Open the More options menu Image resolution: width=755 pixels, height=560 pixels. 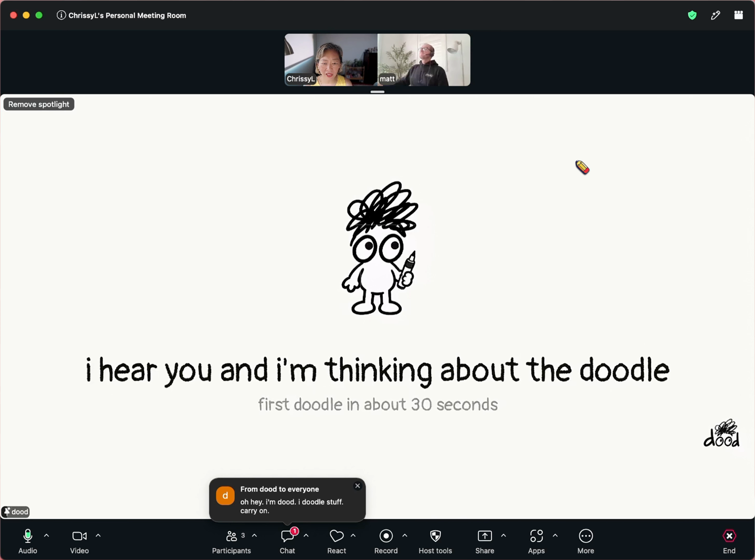pyautogui.click(x=586, y=541)
